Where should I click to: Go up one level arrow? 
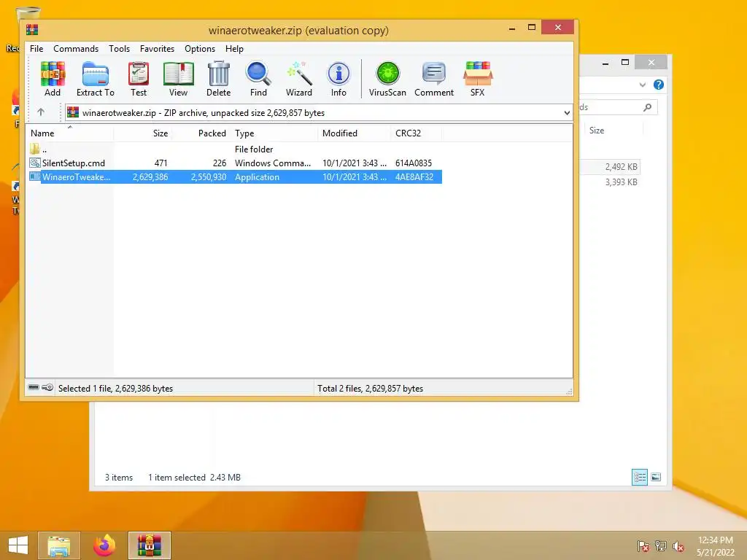(x=41, y=112)
